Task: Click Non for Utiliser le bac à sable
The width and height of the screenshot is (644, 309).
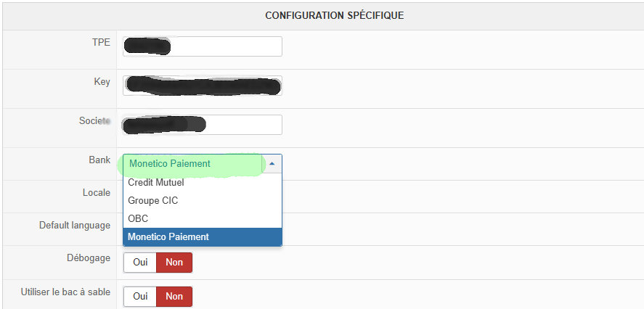Action: pyautogui.click(x=174, y=296)
